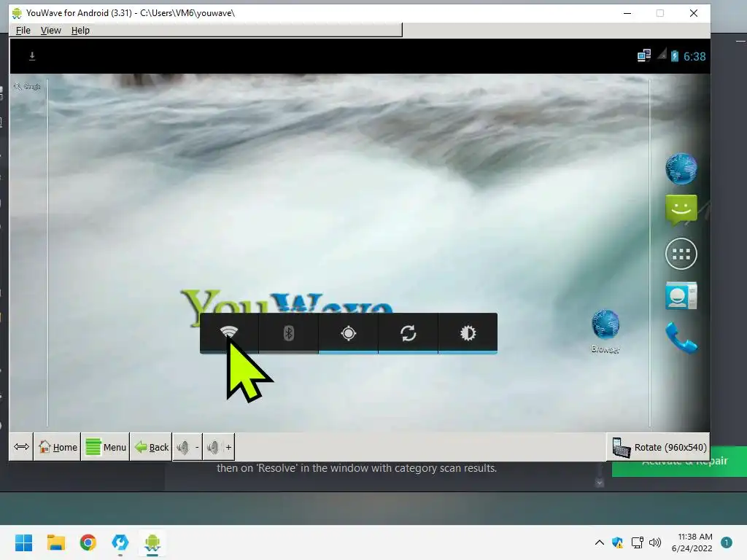Open the taskbar clock 11:38 AM

click(x=692, y=542)
